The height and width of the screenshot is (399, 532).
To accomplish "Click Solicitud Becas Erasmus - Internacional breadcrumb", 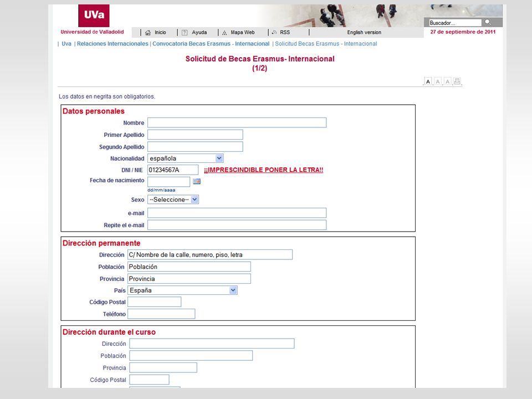I will [x=326, y=44].
